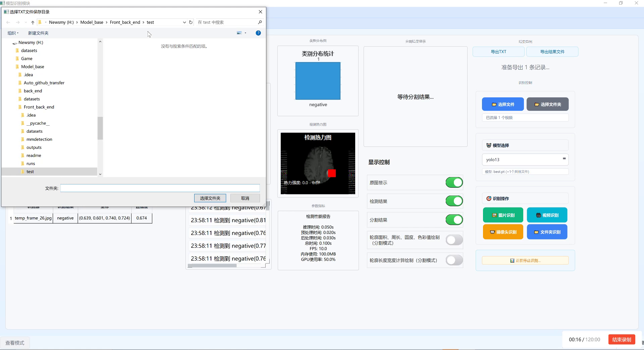
Task: Click the help question mark in the dialog
Action: (258, 33)
